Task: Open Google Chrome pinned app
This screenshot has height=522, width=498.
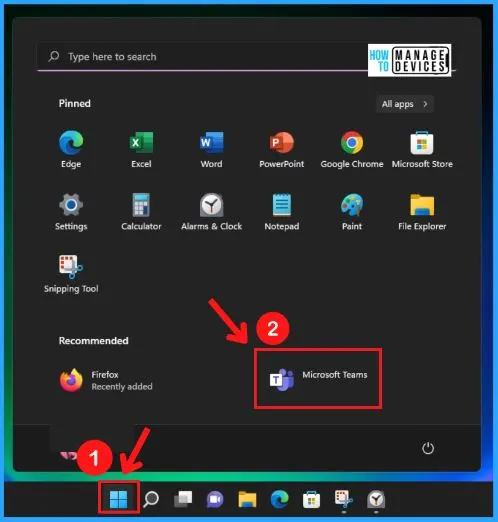Action: [x=352, y=149]
